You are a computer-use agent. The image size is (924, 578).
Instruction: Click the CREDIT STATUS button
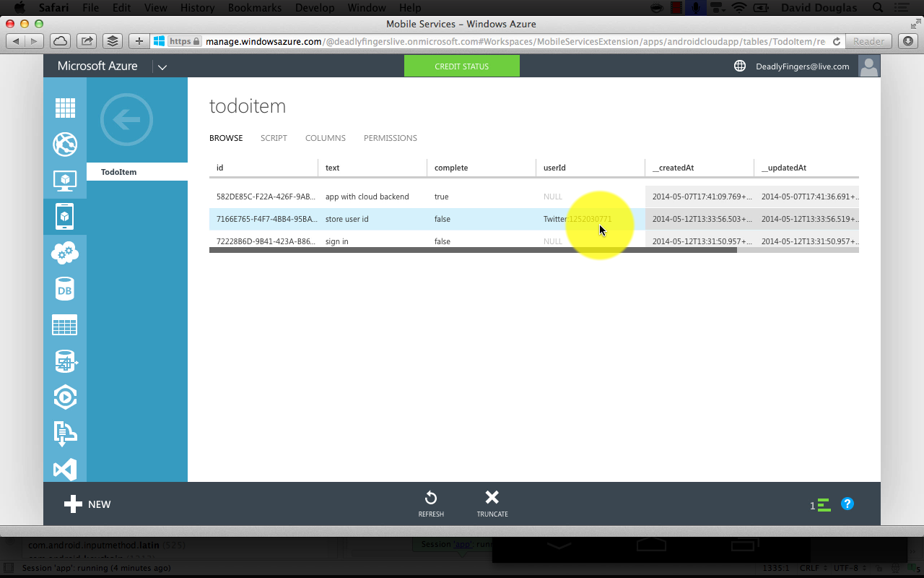tap(462, 66)
